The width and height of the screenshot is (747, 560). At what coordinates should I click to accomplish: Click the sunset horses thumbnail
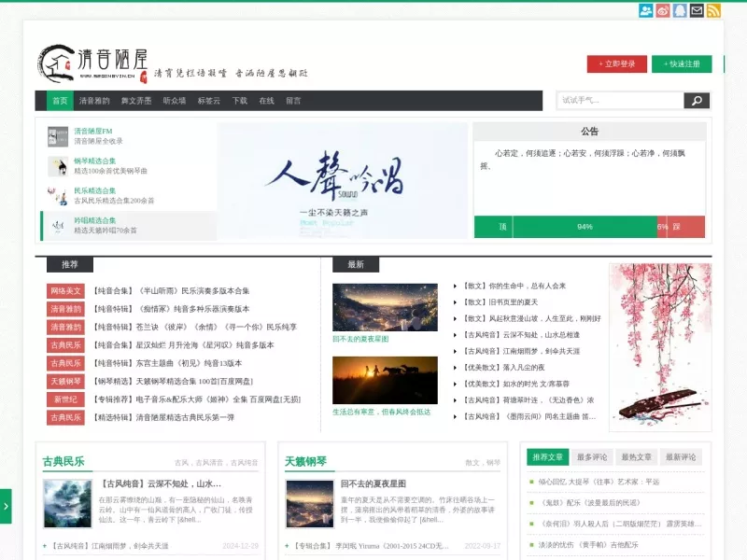[x=385, y=380]
